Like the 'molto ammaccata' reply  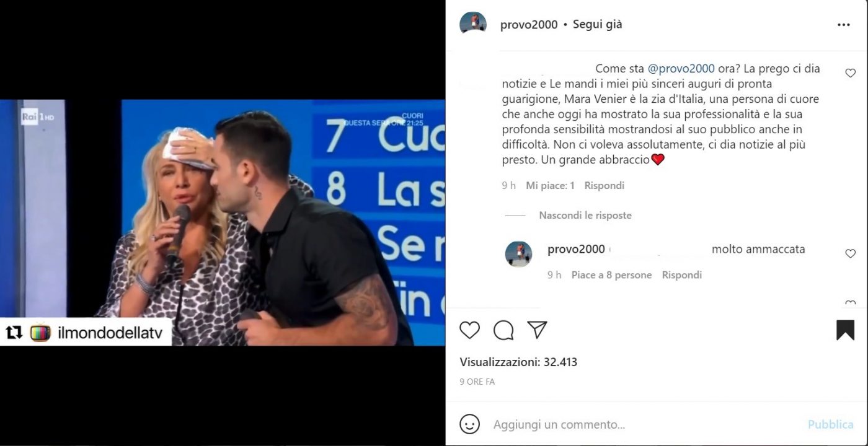click(x=851, y=253)
